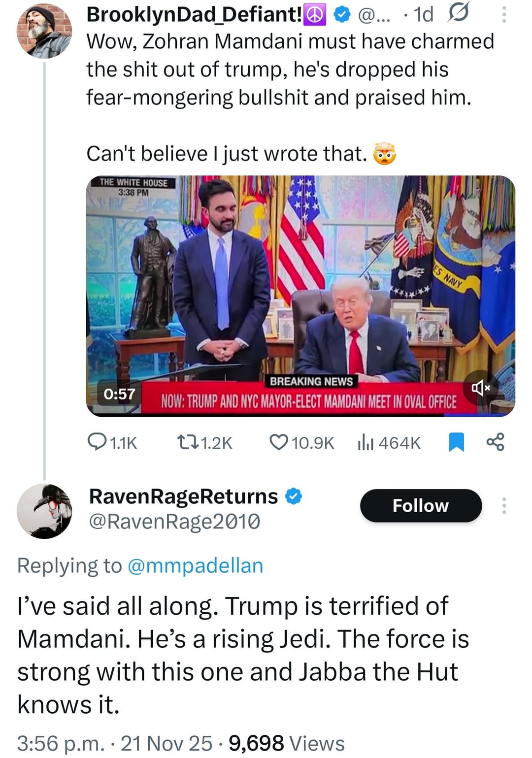Click RavenRageReturns blue verified badge
The height and width of the screenshot is (758, 532).
[294, 496]
